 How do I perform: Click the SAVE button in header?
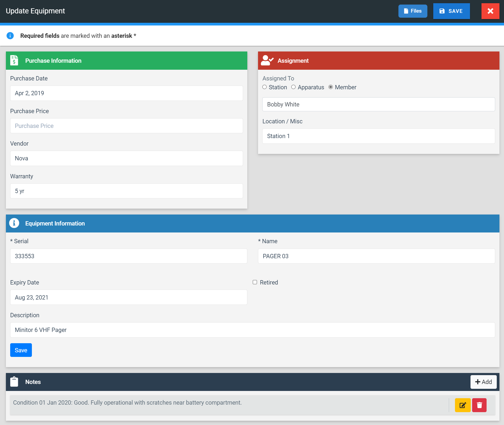[x=451, y=11]
